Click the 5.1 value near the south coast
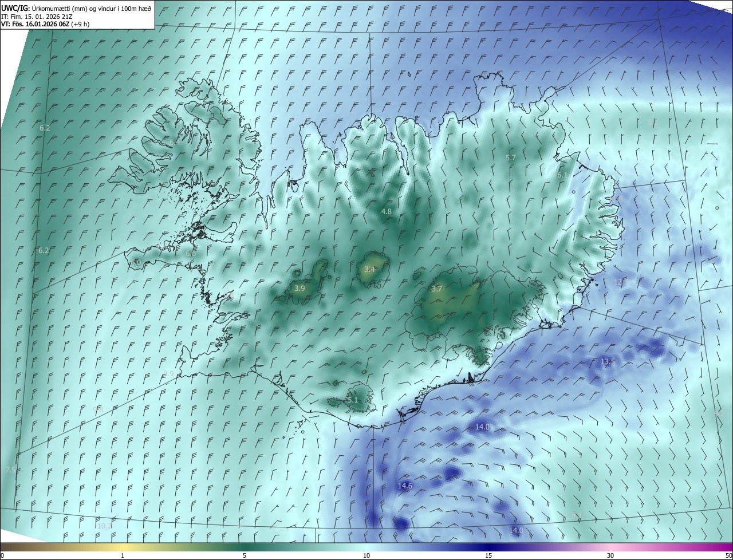 352,400
